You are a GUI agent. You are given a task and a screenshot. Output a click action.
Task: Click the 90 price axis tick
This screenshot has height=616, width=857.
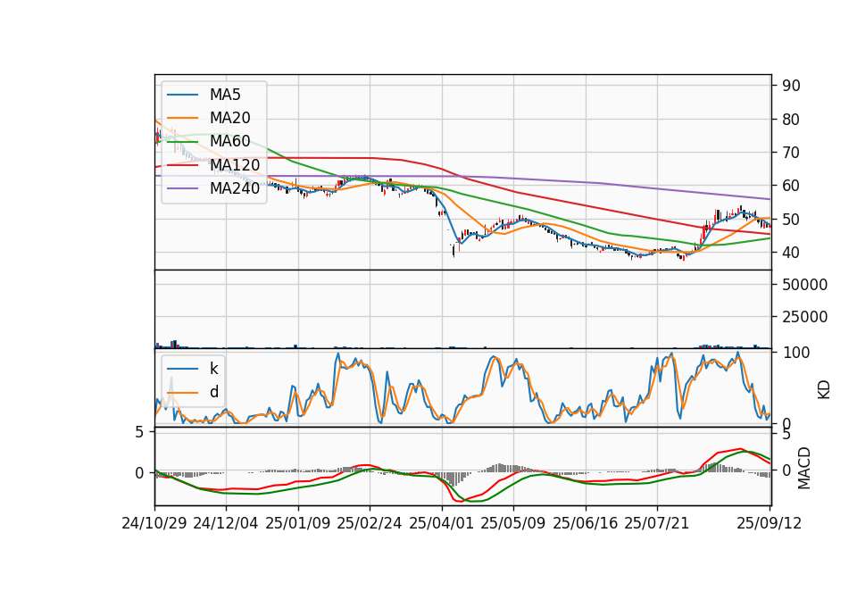[x=791, y=86]
